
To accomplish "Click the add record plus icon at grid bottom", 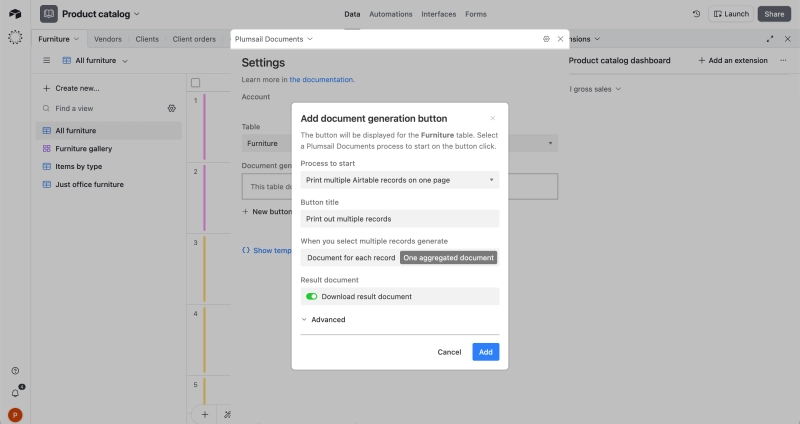I will [x=205, y=414].
